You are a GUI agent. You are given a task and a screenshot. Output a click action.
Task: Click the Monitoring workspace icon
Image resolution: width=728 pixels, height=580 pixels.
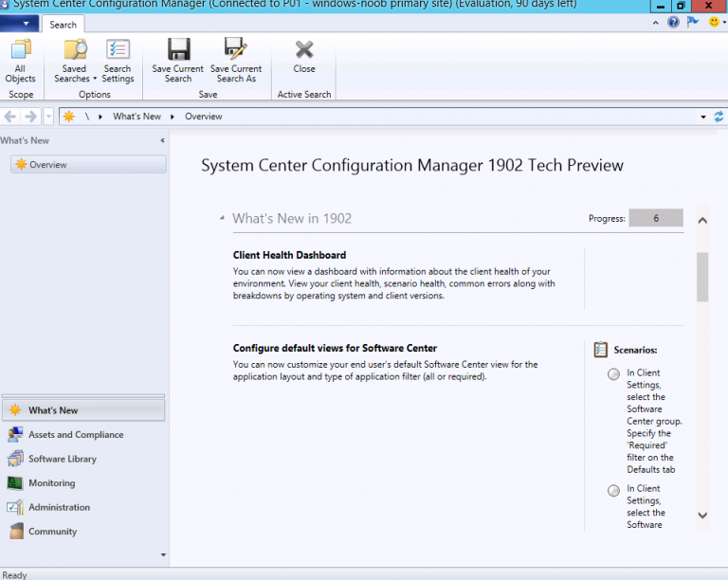coord(15,483)
